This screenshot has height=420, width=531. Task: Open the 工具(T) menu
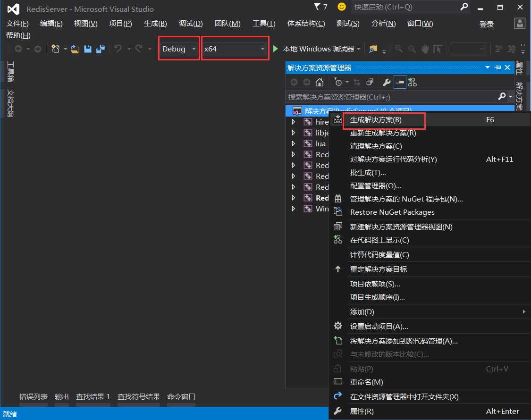(x=264, y=24)
